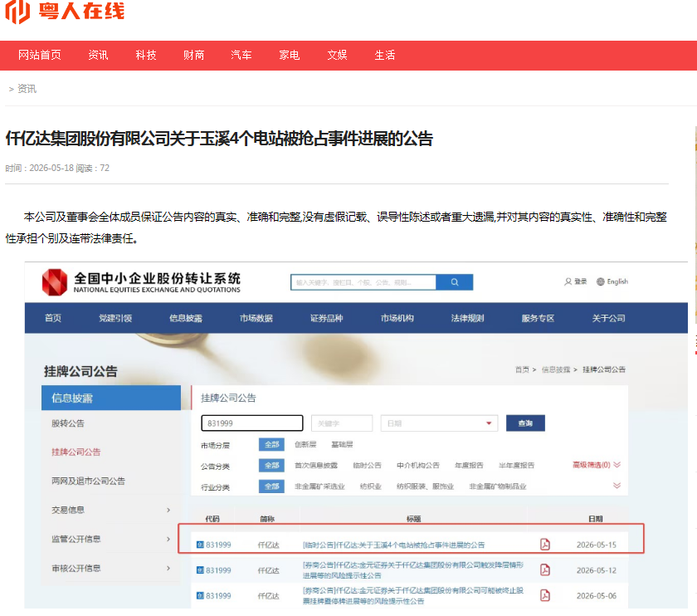The height and width of the screenshot is (616, 697).
Task: Focus the 关键字 keyword input
Action: pos(342,423)
